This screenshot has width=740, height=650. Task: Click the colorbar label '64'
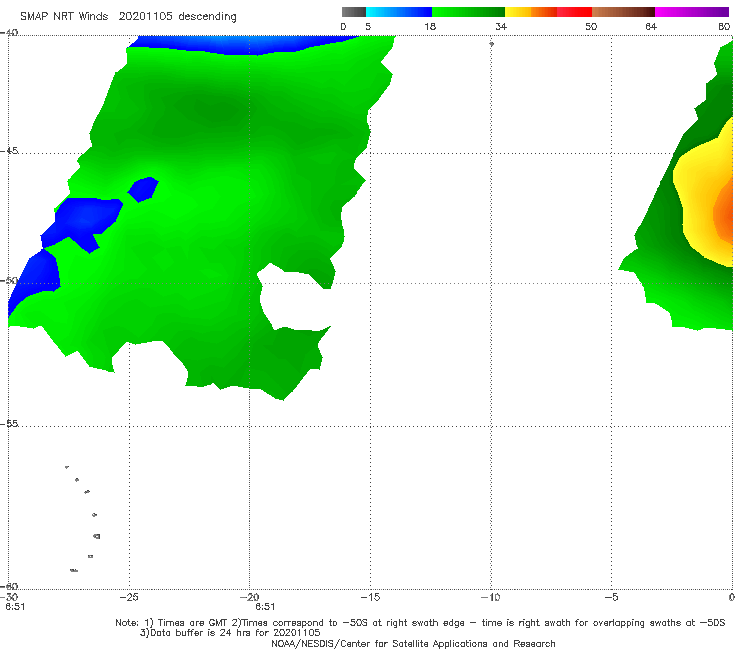(651, 26)
